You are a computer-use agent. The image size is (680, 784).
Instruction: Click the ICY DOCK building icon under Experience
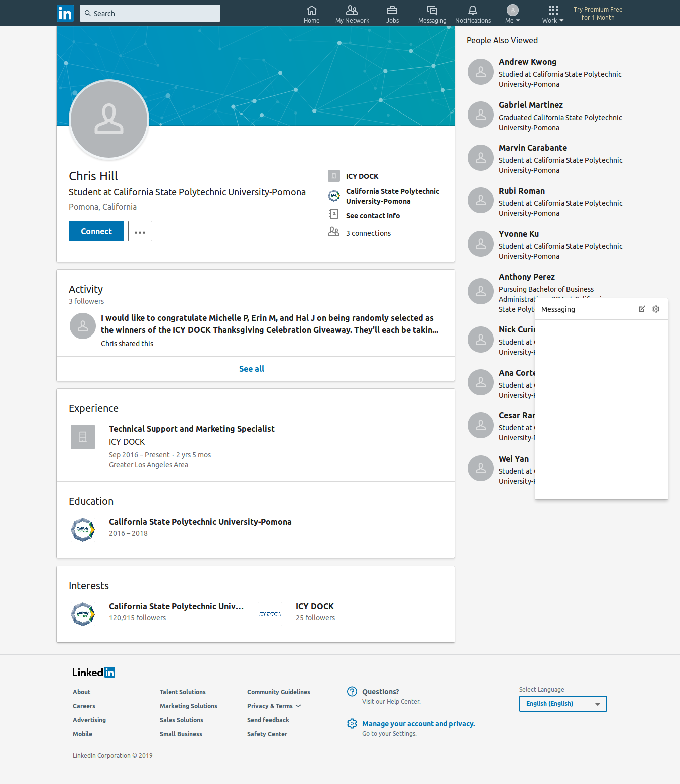click(83, 437)
